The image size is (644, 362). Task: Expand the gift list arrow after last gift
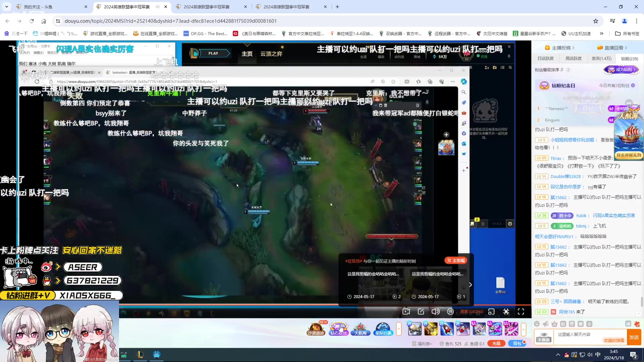tap(523, 329)
